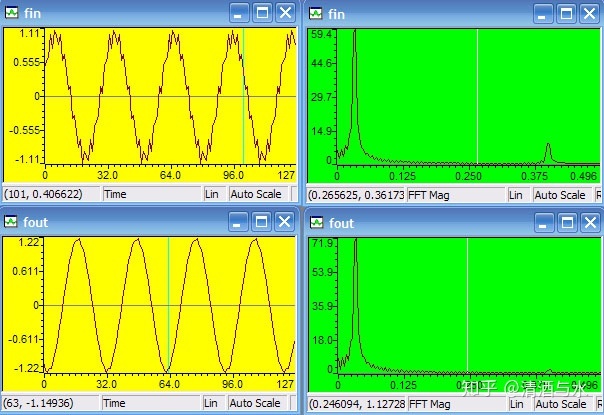The width and height of the screenshot is (604, 415).
Task: Click the cursor readout (63, -1.14936)
Action: pyautogui.click(x=38, y=403)
